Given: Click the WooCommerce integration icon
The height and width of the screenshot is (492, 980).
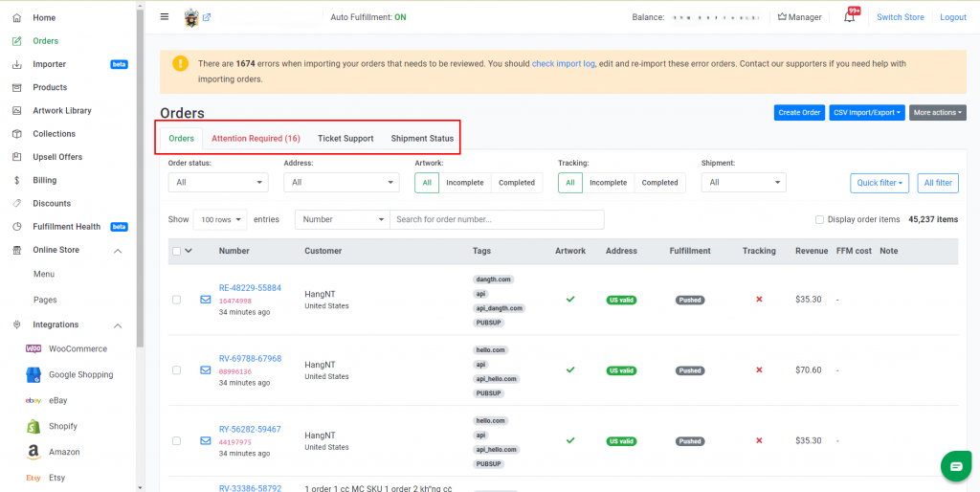Looking at the screenshot, I should point(33,348).
